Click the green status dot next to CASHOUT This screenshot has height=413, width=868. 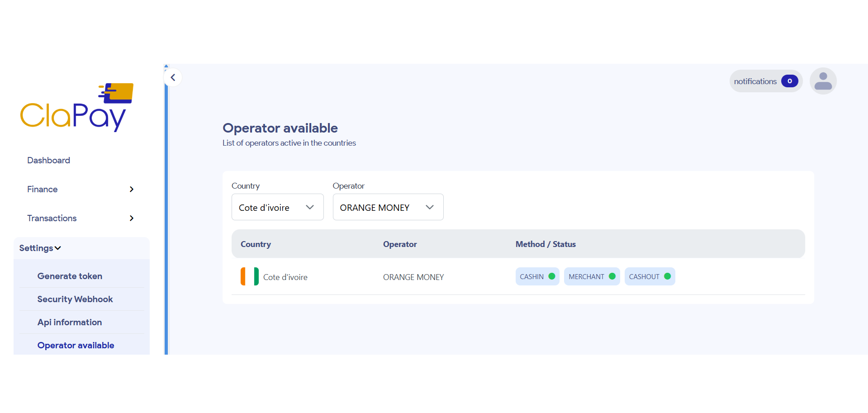pyautogui.click(x=669, y=276)
